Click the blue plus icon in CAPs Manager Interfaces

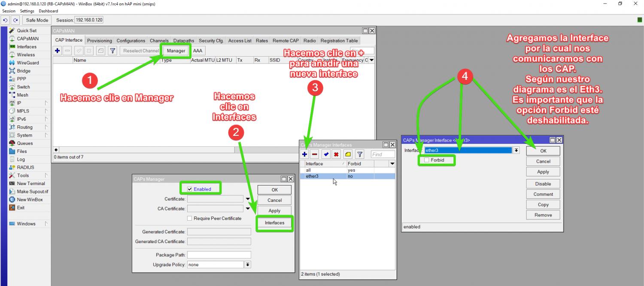(305, 155)
